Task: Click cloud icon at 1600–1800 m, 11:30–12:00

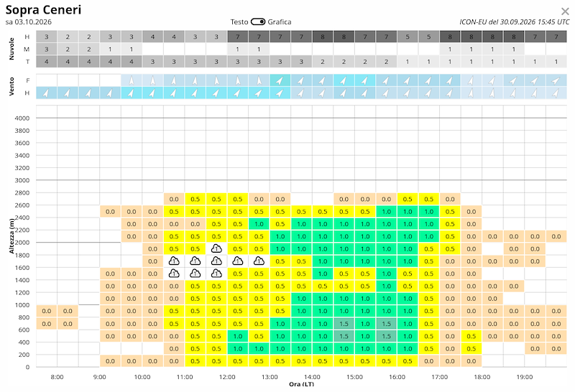Action: click(216, 261)
